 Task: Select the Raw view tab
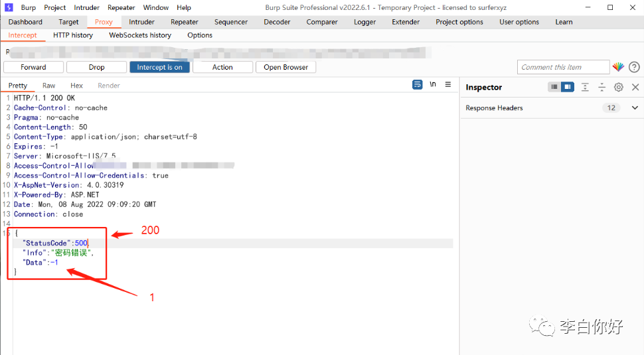(48, 86)
